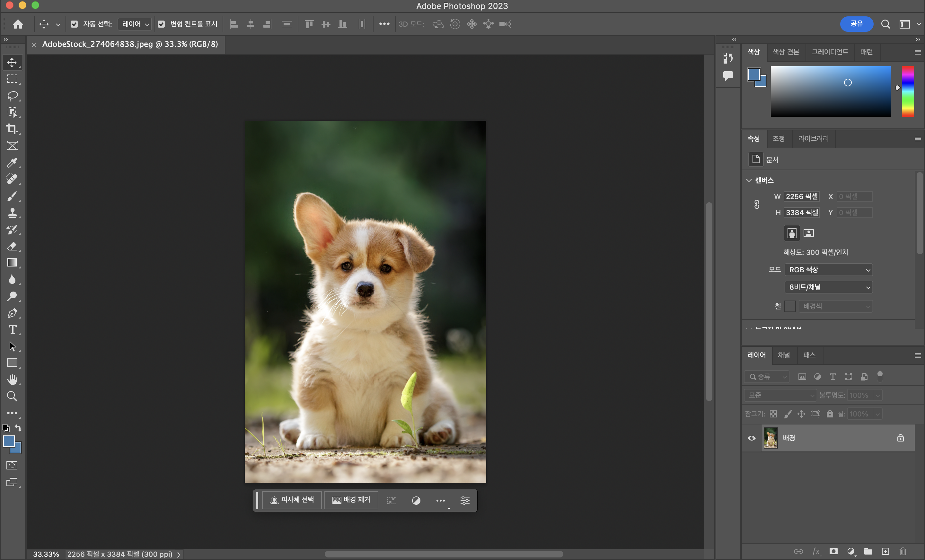
Task: Open the 그레이디언트 tab
Action: (x=830, y=52)
